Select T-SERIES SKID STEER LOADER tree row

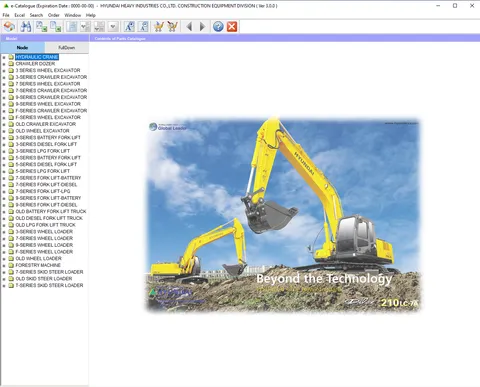point(49,285)
